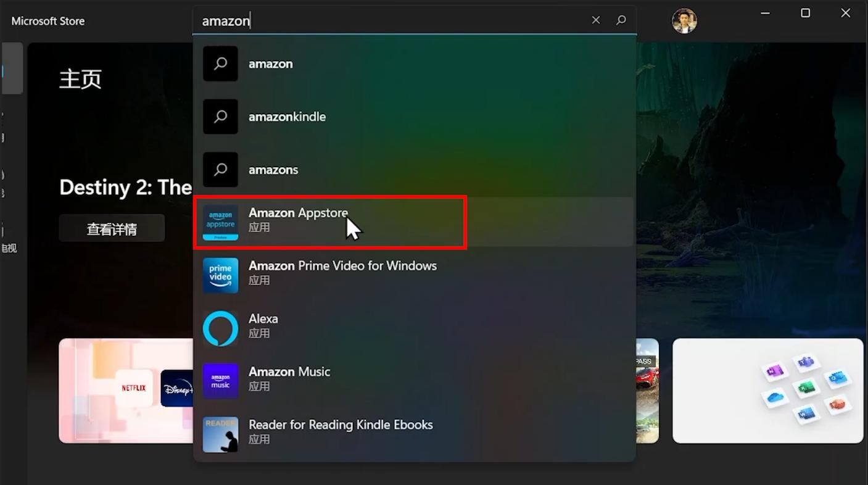Select the Alexa app icon
Screen dimensions: 868x485
(x=220, y=328)
